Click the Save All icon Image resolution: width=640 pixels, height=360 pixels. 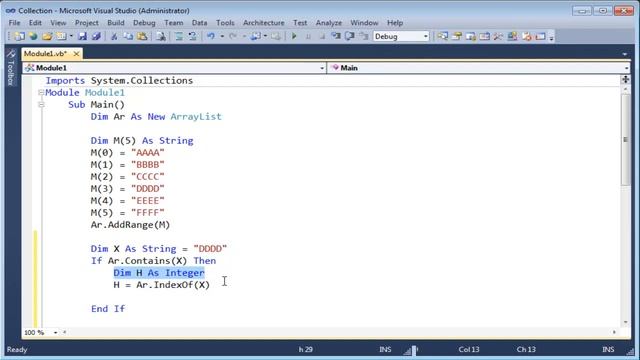click(96, 36)
